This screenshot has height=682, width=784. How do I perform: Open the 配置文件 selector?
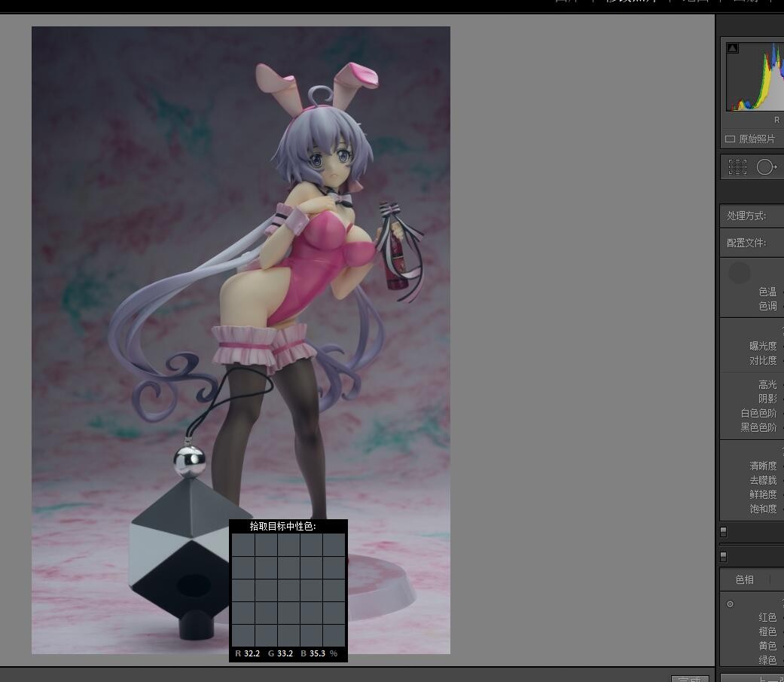coord(746,243)
